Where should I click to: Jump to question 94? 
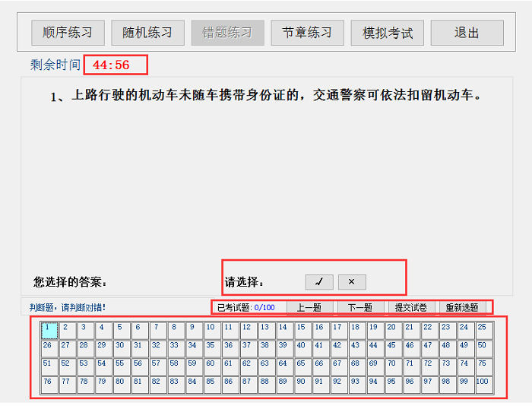point(375,385)
